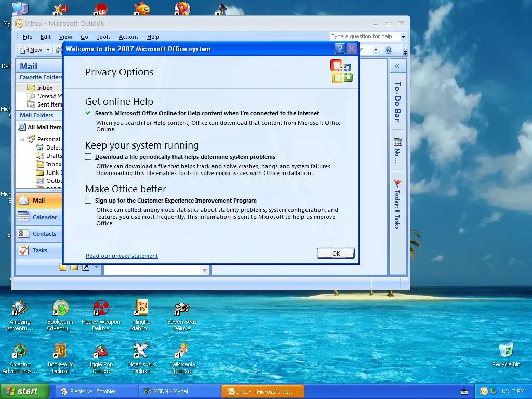The image size is (532, 399).
Task: Switch to Contacts in navigation pane
Action: click(39, 234)
